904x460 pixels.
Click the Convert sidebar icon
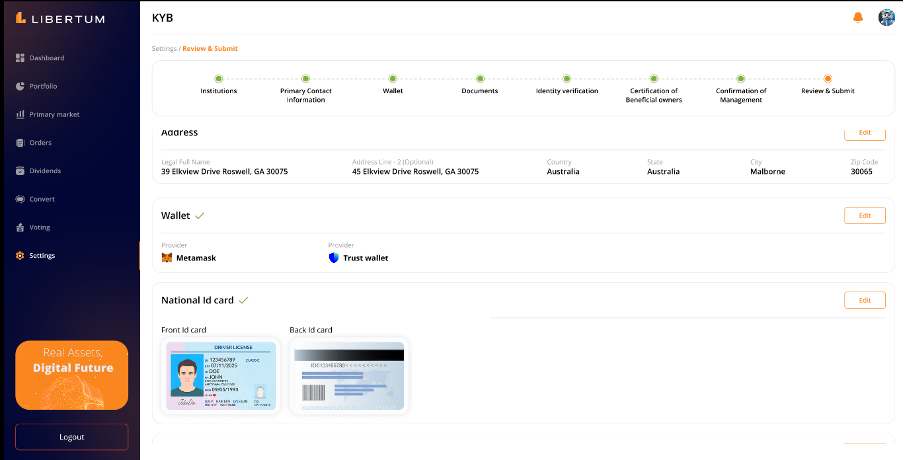20,199
